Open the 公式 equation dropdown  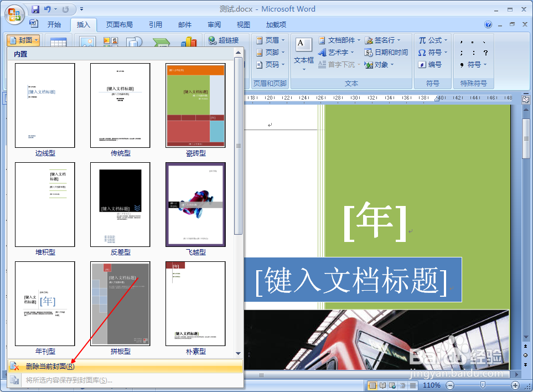point(433,40)
